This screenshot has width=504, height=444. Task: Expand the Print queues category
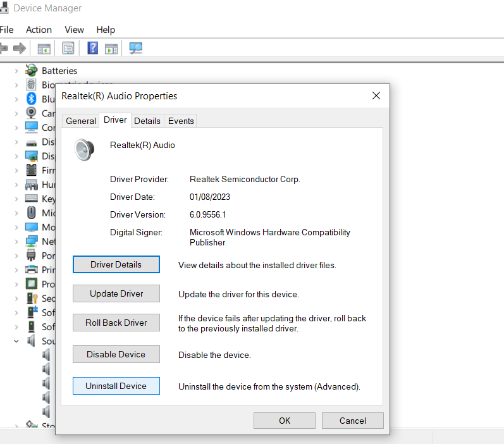(16, 269)
